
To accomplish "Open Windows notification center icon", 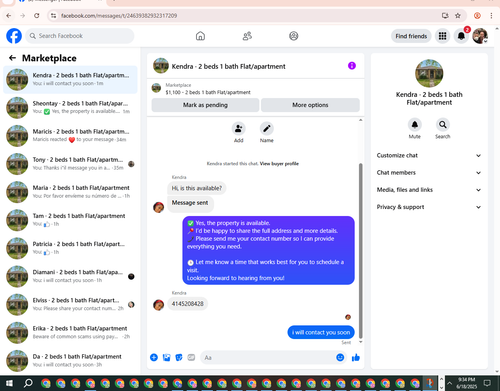I will [487, 383].
